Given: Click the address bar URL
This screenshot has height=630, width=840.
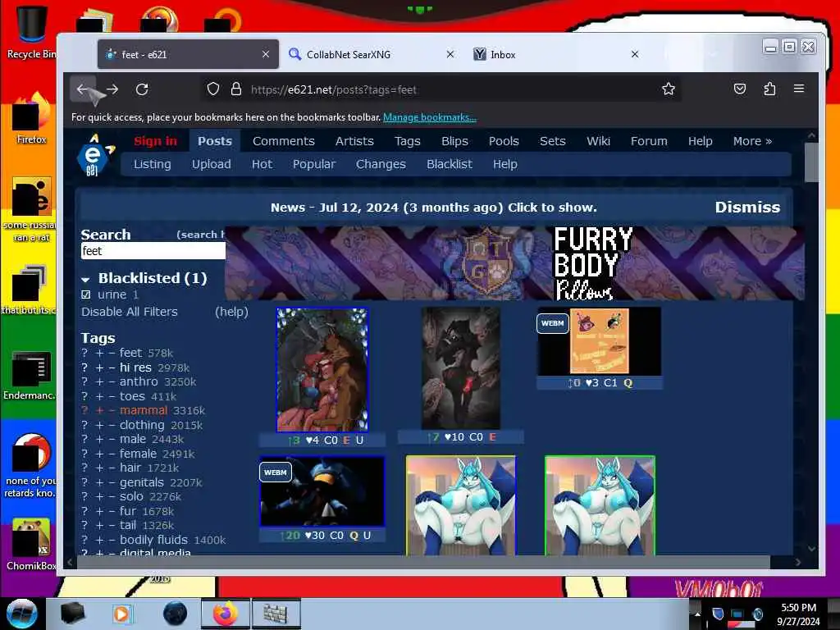Looking at the screenshot, I should pyautogui.click(x=333, y=89).
